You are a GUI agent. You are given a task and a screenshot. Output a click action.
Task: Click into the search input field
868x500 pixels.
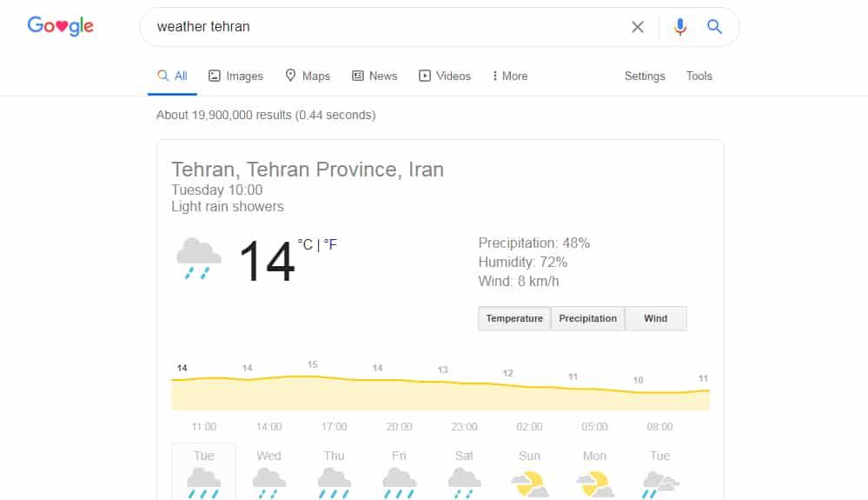click(382, 27)
